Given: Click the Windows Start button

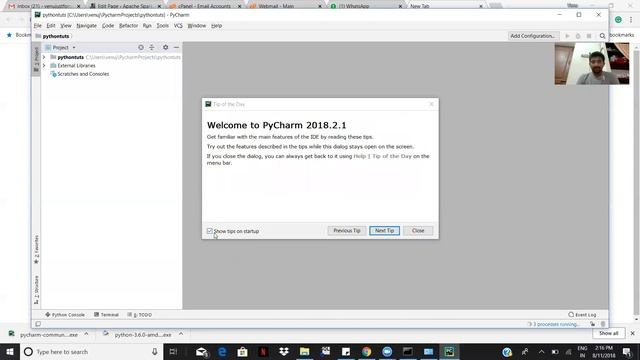Looking at the screenshot, I should click(10, 351).
